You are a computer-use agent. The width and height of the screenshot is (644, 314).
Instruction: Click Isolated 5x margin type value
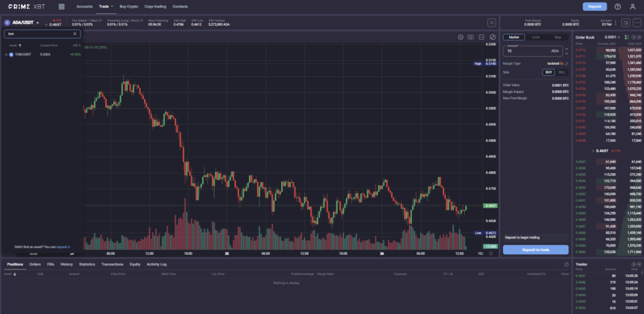coord(555,64)
